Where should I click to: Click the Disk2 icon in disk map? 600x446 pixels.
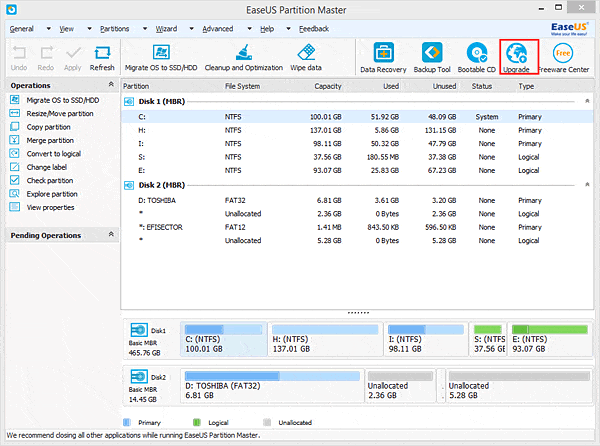[x=139, y=376]
